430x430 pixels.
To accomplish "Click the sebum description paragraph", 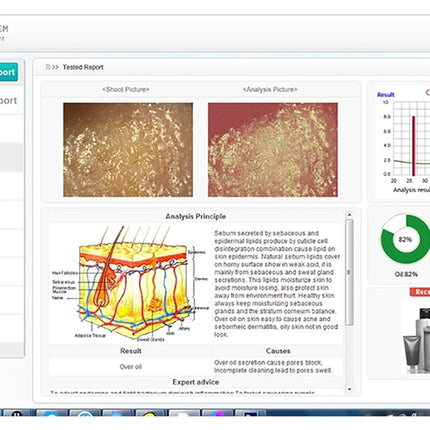I will coord(277,284).
